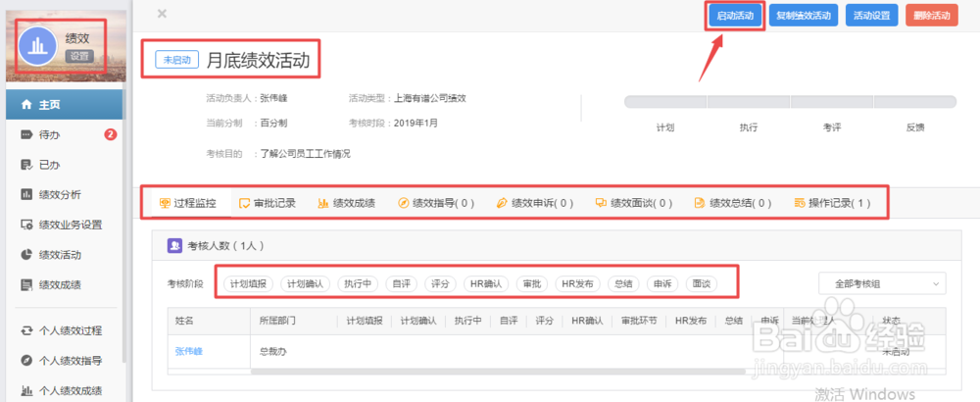
Task: Click the 个人绩效过程 arrows icon
Action: coord(26,330)
